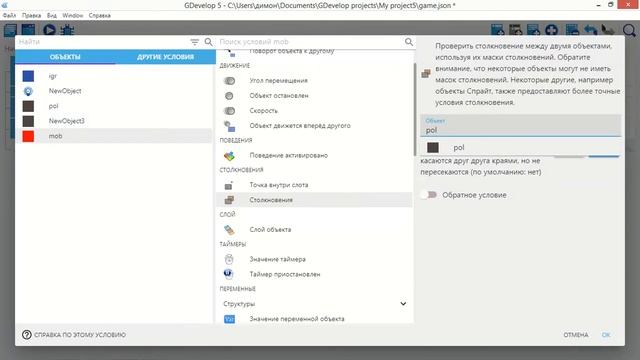The image size is (640, 360).
Task: Click the Preview play toolbar icon
Action: point(49,30)
